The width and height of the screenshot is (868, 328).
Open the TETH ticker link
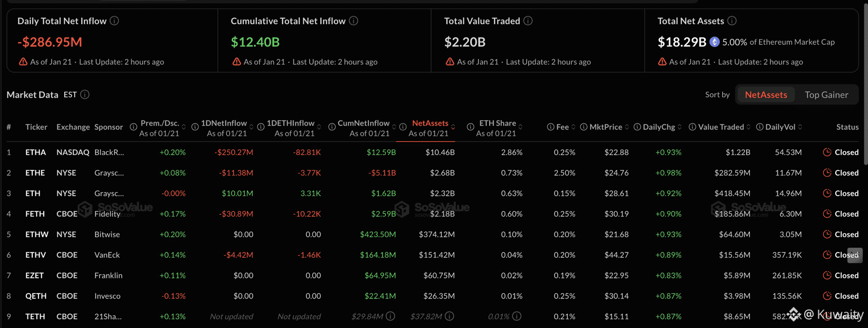coord(35,316)
